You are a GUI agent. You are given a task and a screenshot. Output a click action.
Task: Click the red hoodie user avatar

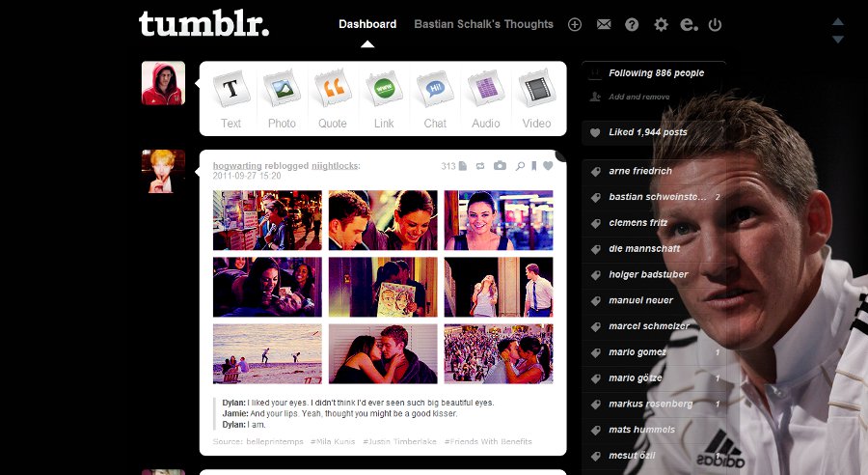click(x=163, y=83)
